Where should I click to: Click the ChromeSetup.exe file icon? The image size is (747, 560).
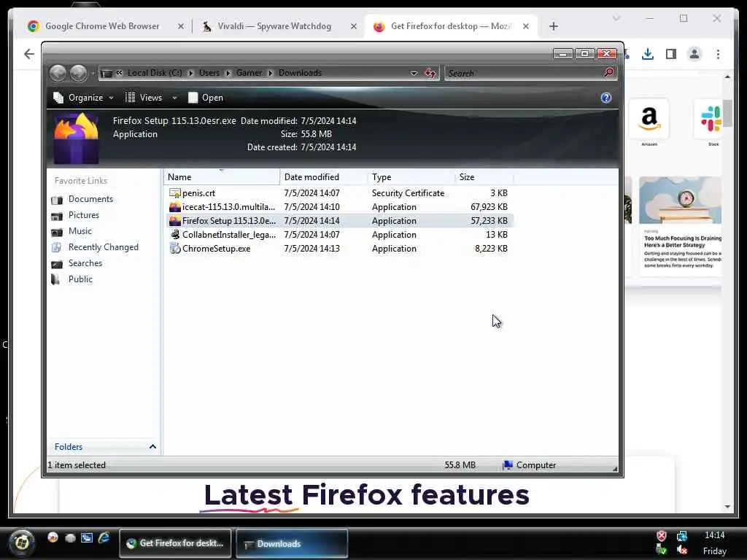click(x=175, y=248)
